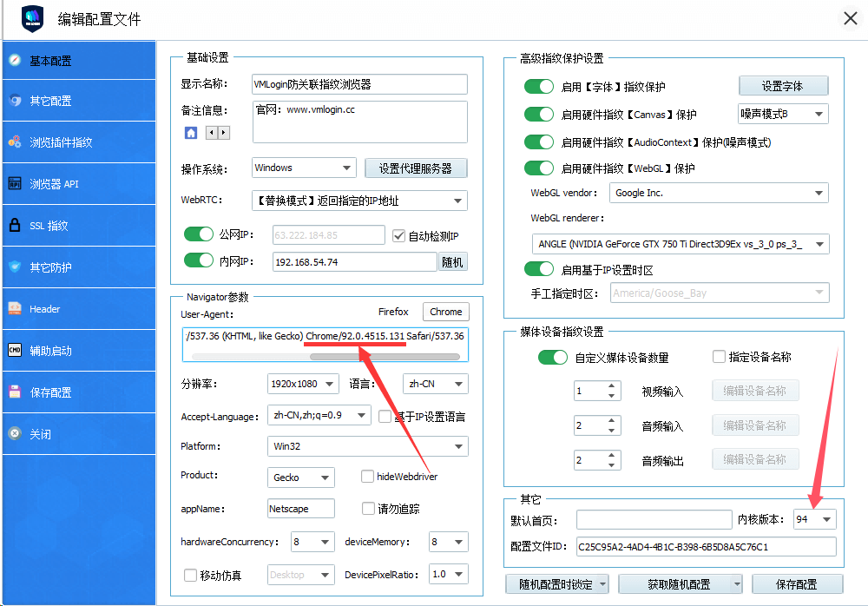Click the round X icon beside 关闭
Image resolution: width=868 pixels, height=606 pixels.
click(x=15, y=433)
